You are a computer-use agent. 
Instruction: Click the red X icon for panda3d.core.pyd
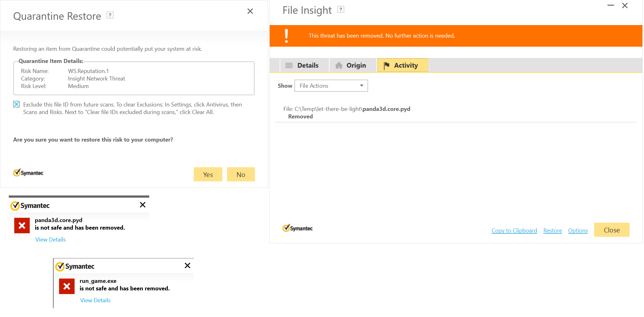(x=22, y=226)
